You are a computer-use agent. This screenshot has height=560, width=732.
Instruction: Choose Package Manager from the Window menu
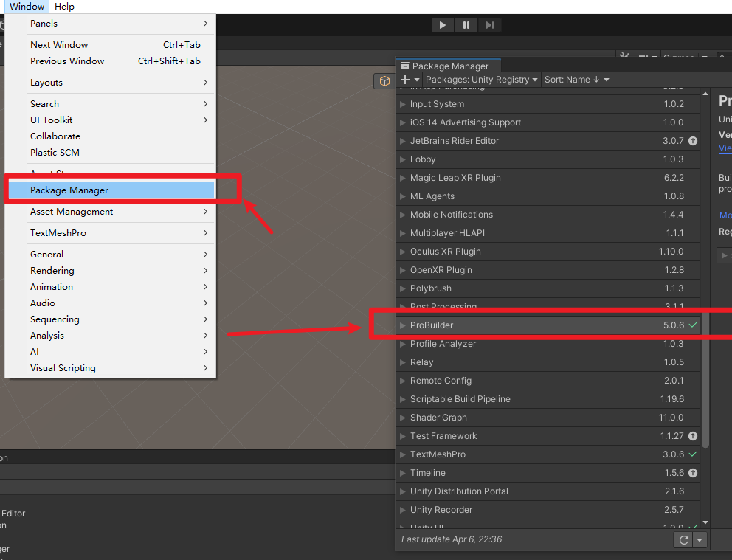pyautogui.click(x=111, y=190)
